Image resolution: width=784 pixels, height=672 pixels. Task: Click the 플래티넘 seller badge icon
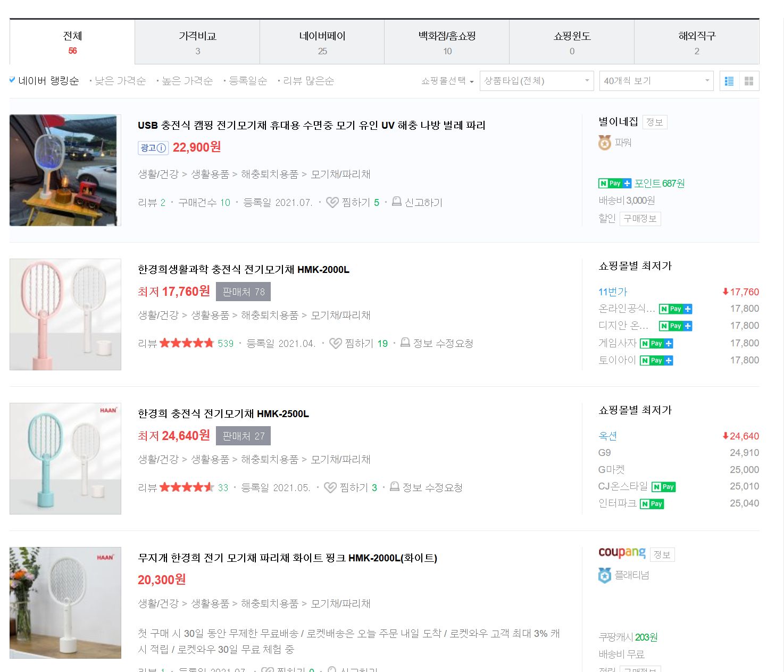click(x=605, y=575)
